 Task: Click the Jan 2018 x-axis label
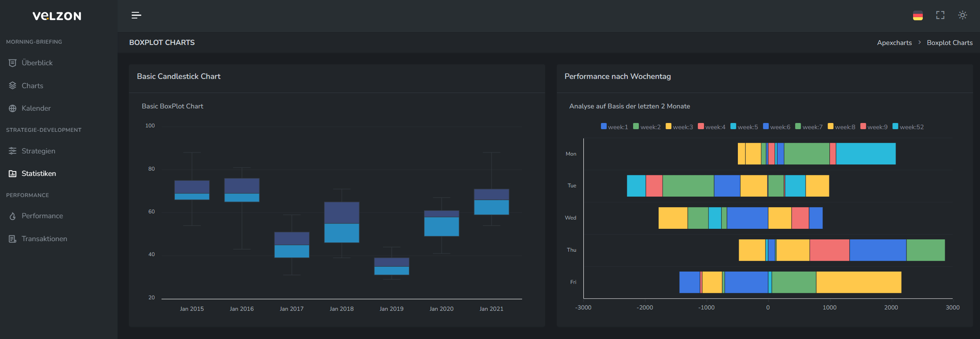(342, 309)
